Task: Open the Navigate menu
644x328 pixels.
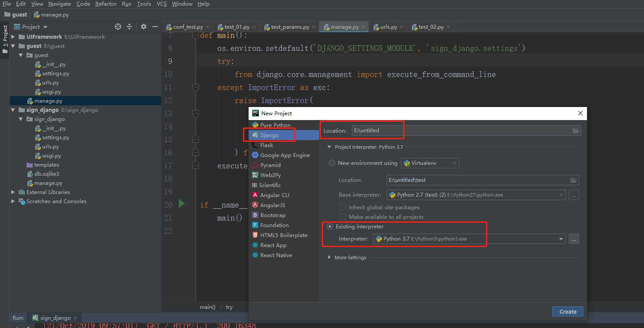Action: [60, 4]
